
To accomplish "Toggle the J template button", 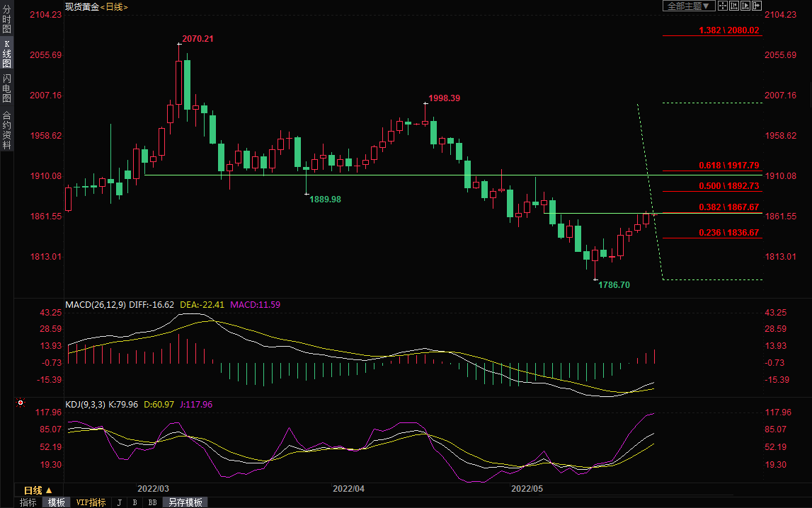I will pyautogui.click(x=119, y=502).
